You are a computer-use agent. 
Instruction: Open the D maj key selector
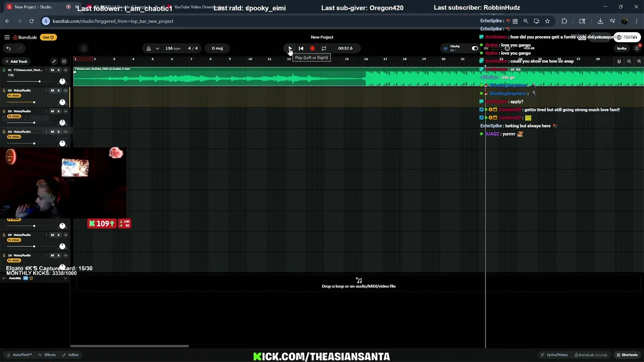click(x=217, y=48)
